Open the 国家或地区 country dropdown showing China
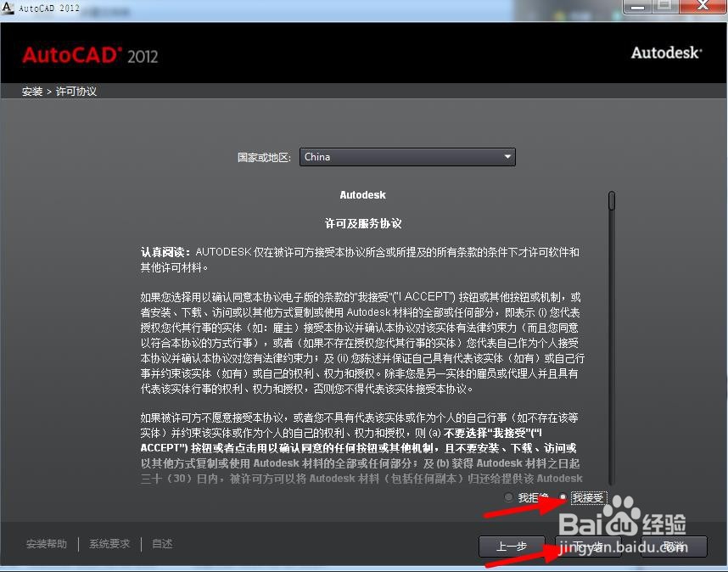728x572 pixels. [x=407, y=157]
